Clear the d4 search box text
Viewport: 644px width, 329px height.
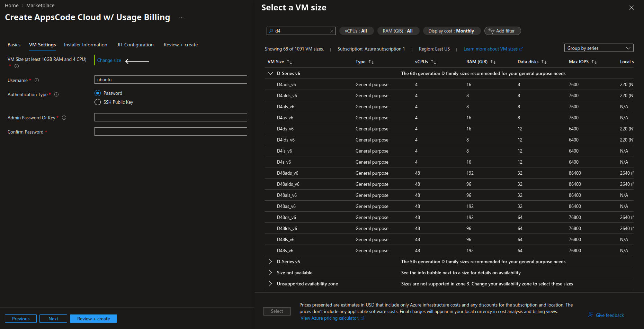click(331, 31)
